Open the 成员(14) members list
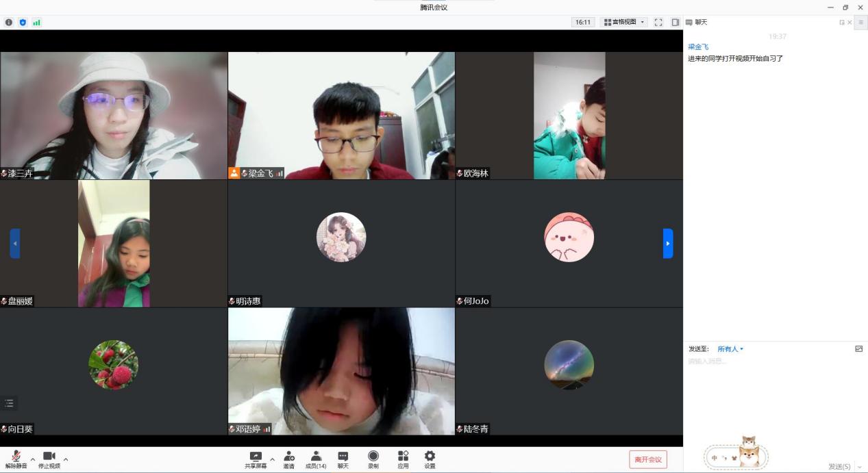Viewport: 868px width, 473px height. coord(316,459)
